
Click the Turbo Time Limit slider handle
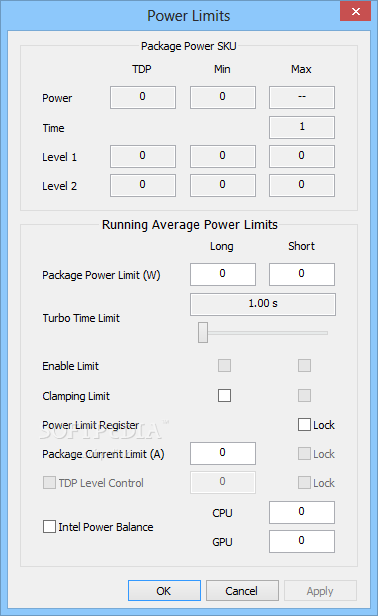[x=203, y=332]
